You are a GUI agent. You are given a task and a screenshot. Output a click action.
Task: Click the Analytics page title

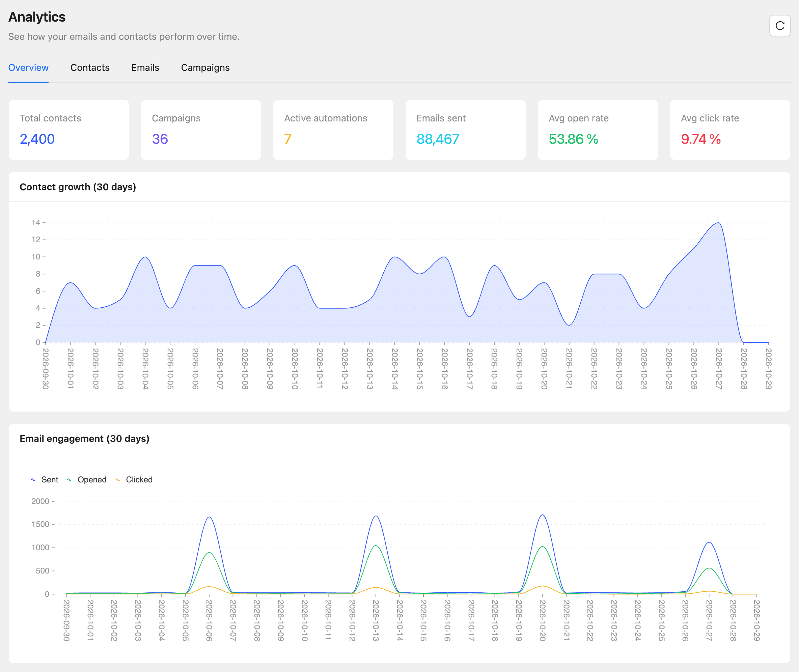click(37, 17)
